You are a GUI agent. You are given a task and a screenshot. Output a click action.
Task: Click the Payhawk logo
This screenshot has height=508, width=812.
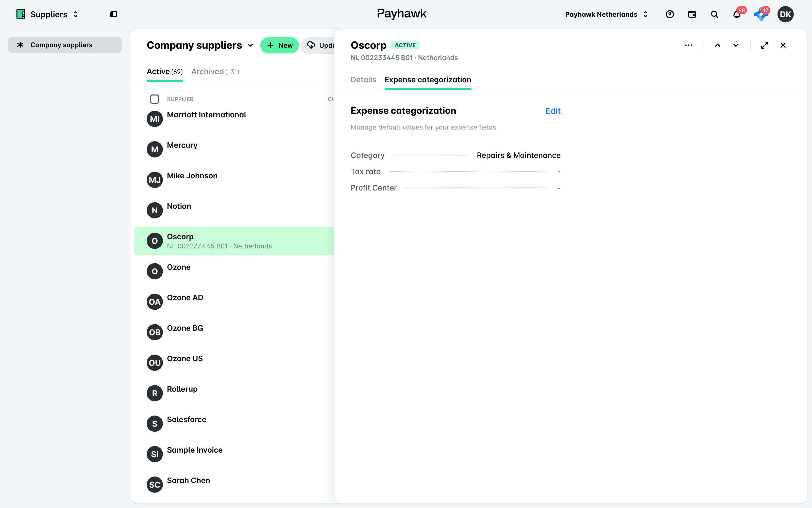(x=402, y=14)
